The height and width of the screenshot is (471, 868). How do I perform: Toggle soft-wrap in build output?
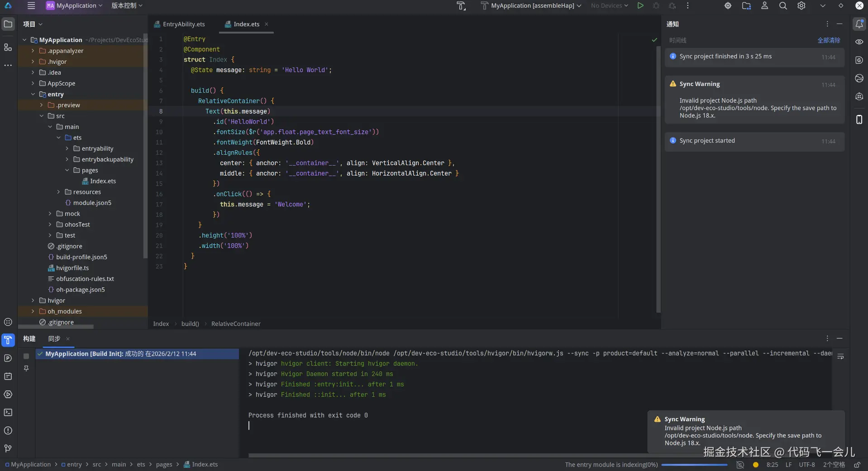point(840,357)
